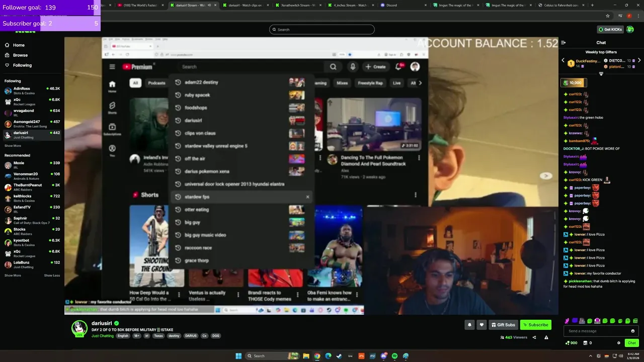Click the green Chat send button
Viewport: 644px width, 362px height.
coord(632,343)
